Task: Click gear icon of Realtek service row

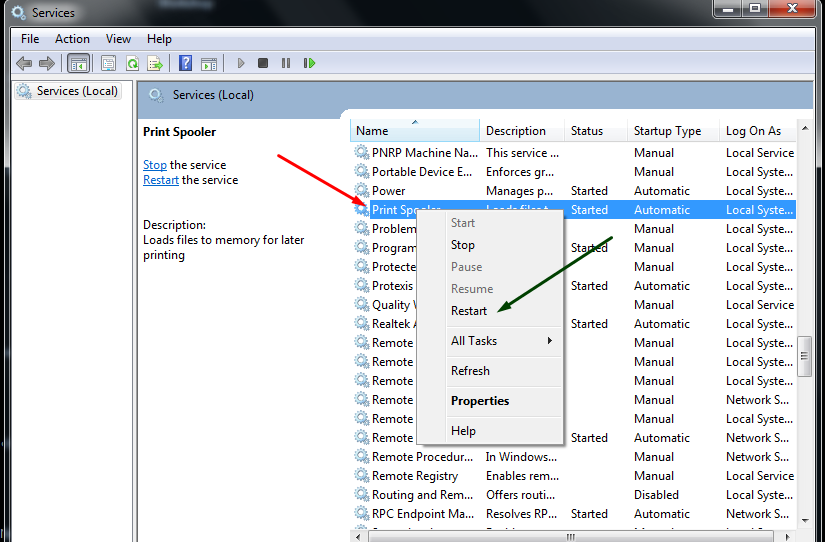Action: (361, 324)
